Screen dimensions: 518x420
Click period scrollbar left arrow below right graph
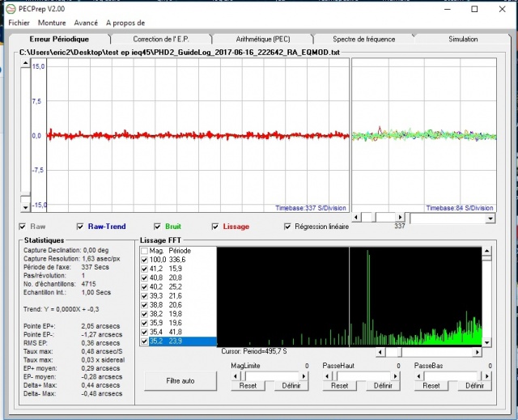[356, 217]
